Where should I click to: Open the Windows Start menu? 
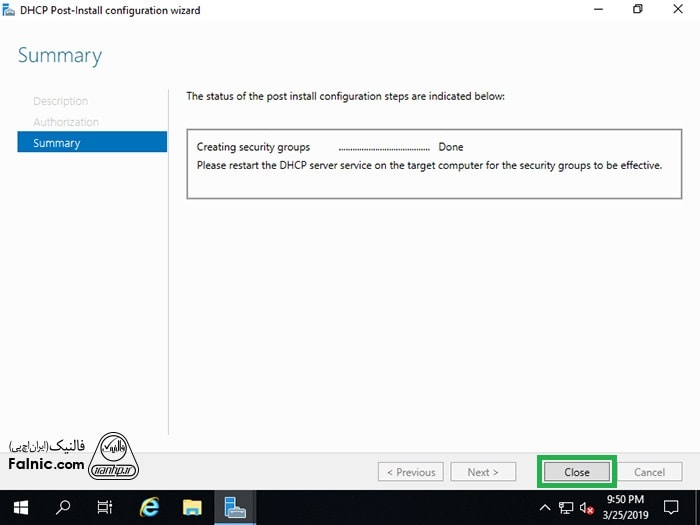21,507
